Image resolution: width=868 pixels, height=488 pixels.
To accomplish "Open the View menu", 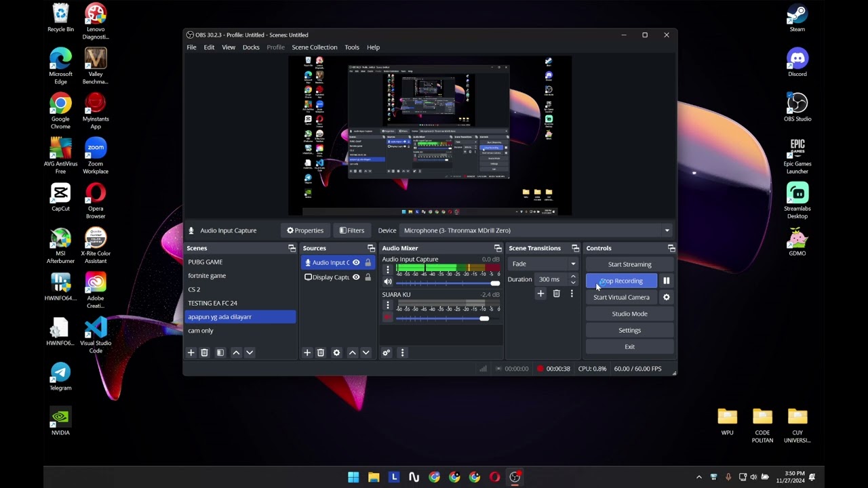I will (x=229, y=47).
